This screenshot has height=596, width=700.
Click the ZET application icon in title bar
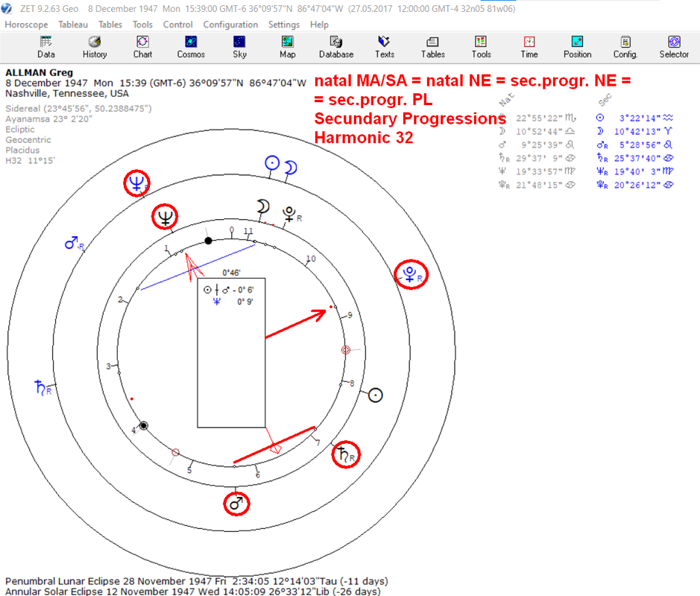[6, 8]
